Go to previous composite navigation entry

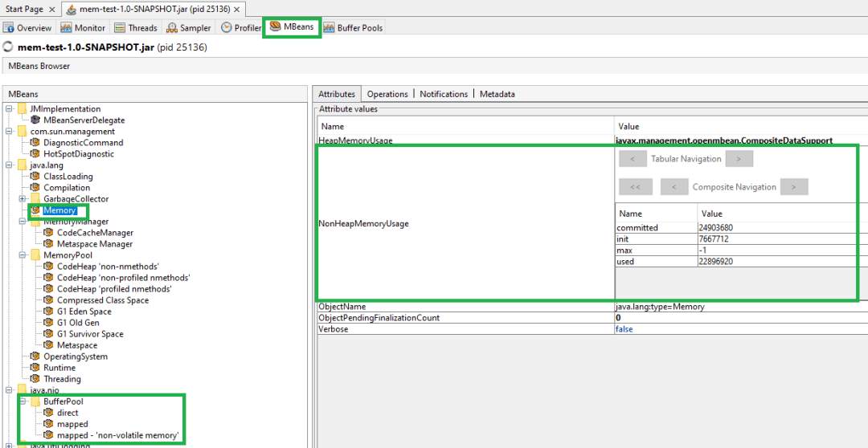pyautogui.click(x=674, y=187)
